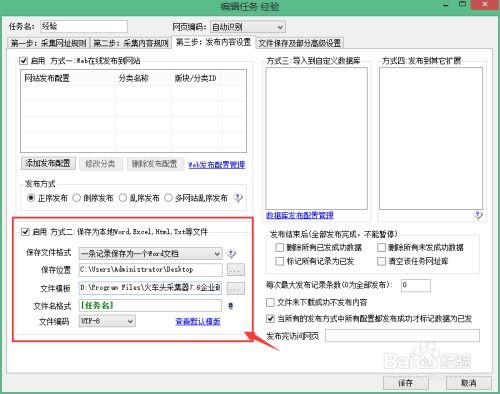Click 查看默认模板 link
500x394 pixels.
(x=198, y=321)
